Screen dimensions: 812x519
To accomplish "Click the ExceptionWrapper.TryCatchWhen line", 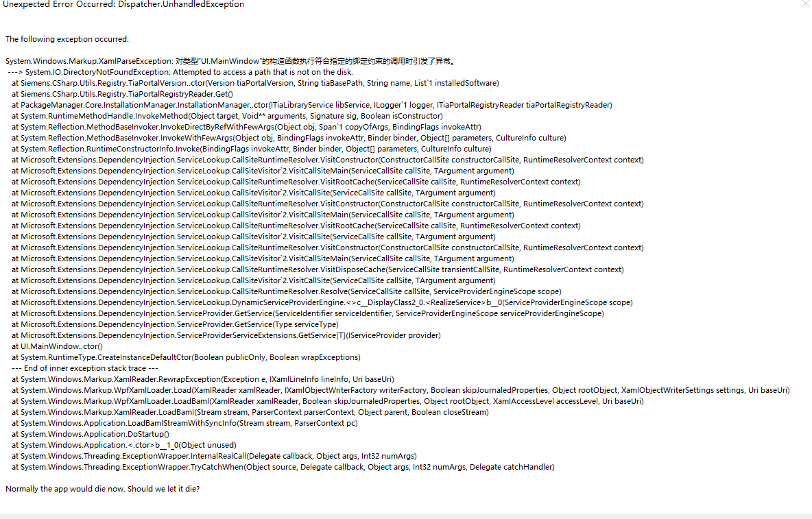I will tap(283, 468).
